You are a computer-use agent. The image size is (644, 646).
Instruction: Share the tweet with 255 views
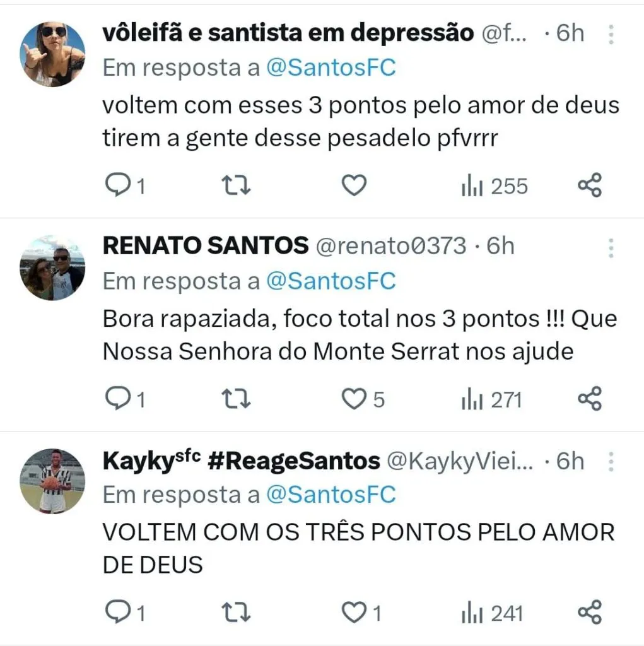tap(590, 186)
